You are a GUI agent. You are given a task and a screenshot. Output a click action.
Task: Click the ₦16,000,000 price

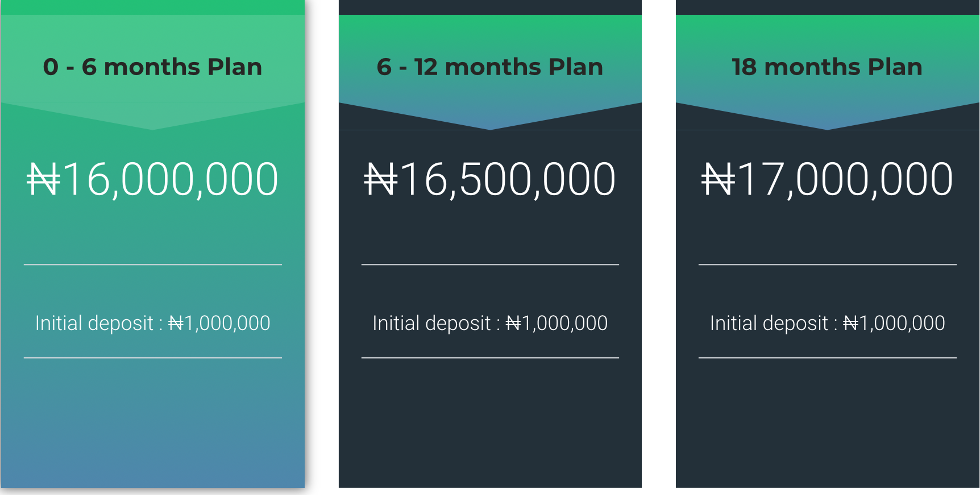point(152,180)
